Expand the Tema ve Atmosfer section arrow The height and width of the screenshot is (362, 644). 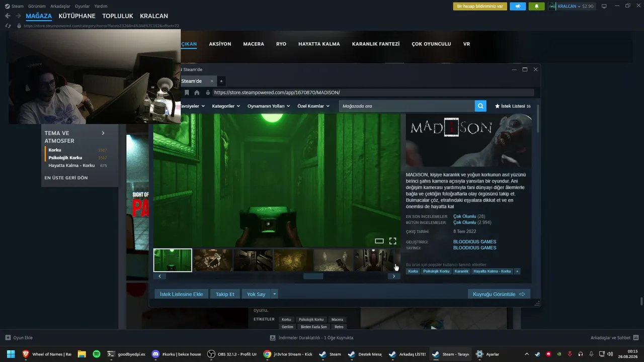[x=103, y=133]
